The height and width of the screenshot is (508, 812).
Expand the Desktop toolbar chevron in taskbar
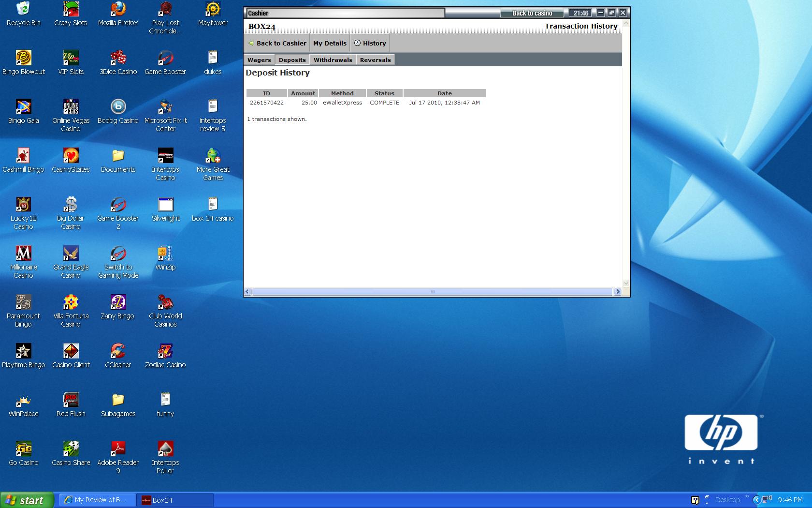(x=747, y=497)
